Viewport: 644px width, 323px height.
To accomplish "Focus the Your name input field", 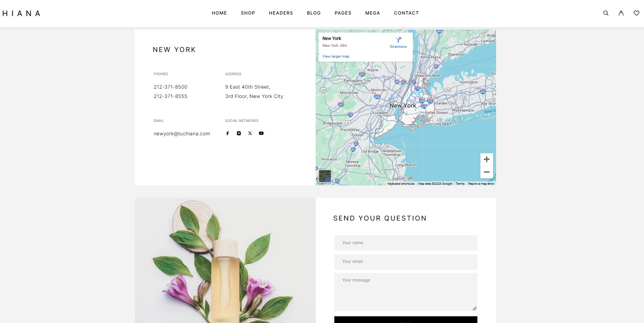I will coord(406,243).
